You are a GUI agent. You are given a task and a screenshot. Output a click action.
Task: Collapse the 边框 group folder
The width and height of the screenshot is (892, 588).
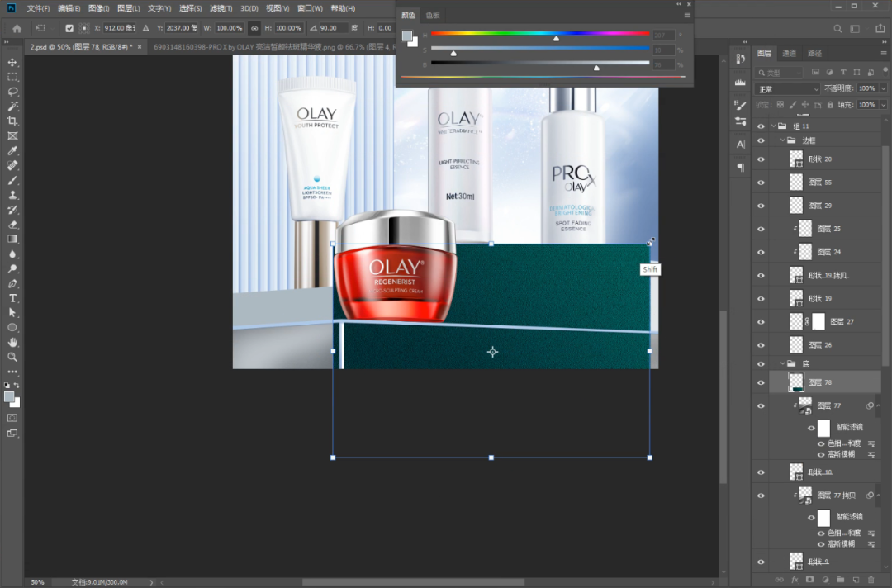pyautogui.click(x=782, y=141)
